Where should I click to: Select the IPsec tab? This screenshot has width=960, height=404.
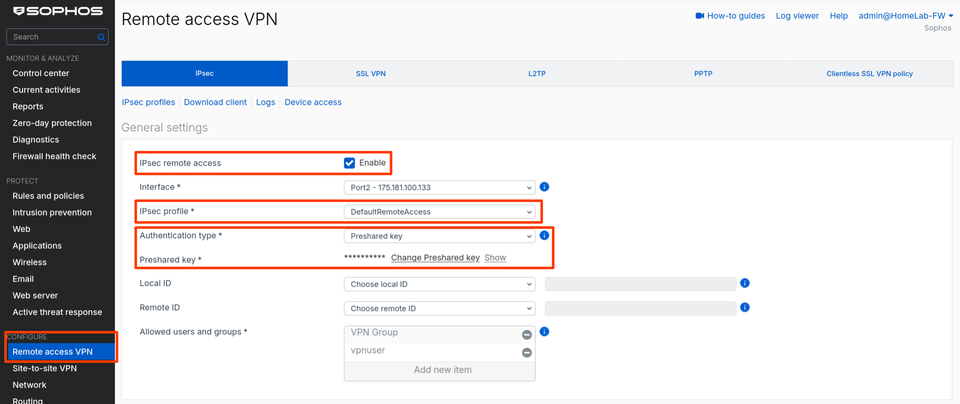click(x=204, y=73)
